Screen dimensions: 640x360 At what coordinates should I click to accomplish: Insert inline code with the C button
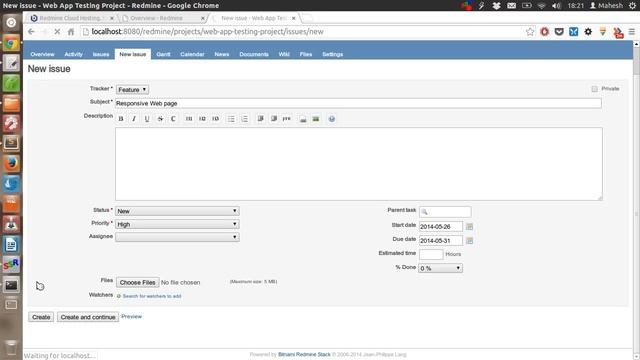click(173, 119)
